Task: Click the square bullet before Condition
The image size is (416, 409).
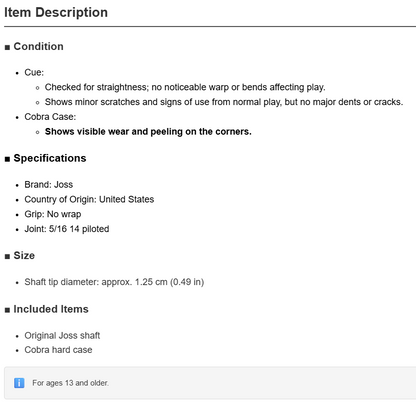Action: point(7,47)
